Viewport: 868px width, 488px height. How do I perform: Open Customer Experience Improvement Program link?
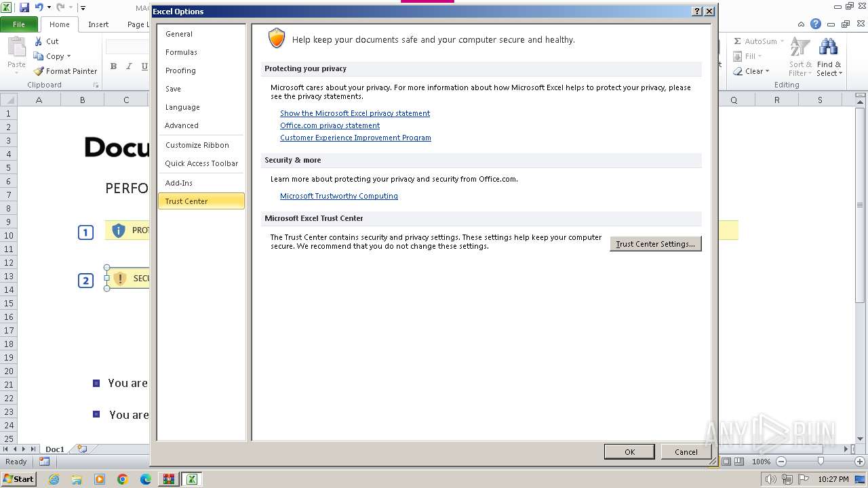[x=355, y=138]
